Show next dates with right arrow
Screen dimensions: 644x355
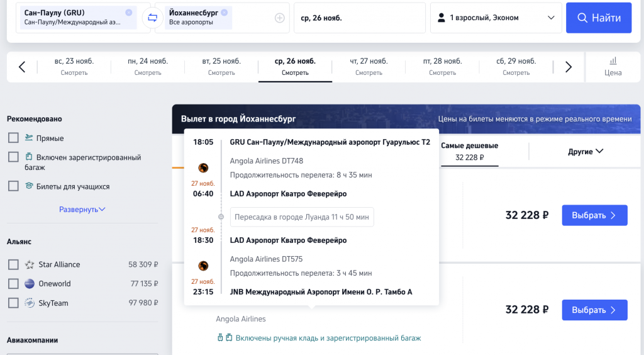(569, 67)
